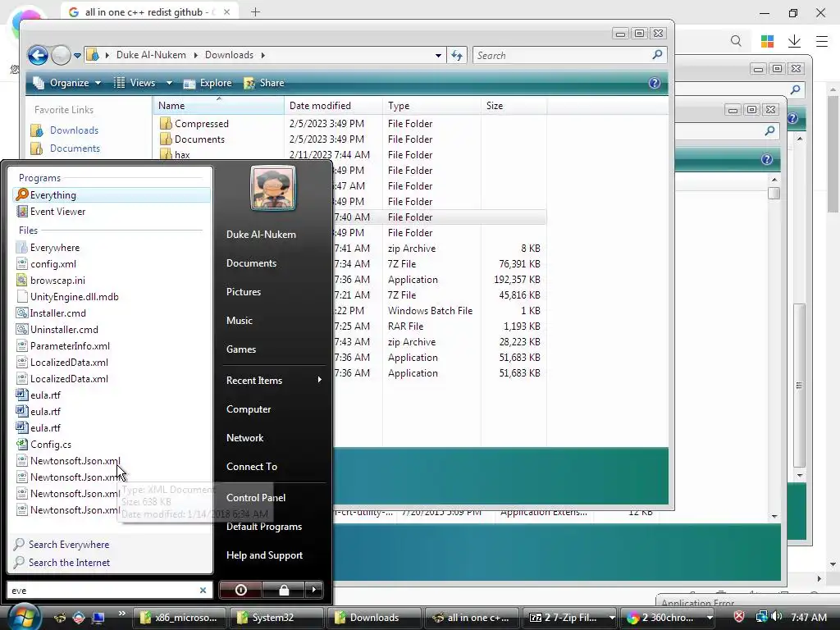The height and width of the screenshot is (630, 840).
Task: Open Duke Al-Nukem user folder
Action: [x=261, y=235]
